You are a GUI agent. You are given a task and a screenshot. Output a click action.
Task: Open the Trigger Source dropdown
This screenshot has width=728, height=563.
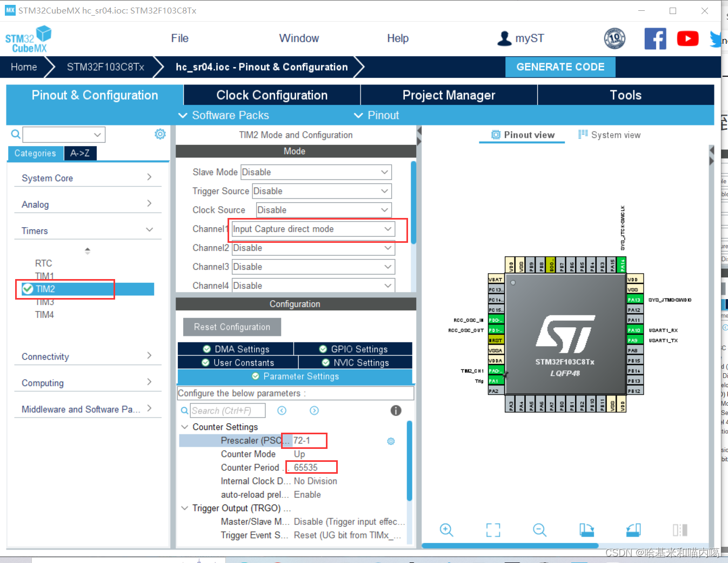click(322, 191)
